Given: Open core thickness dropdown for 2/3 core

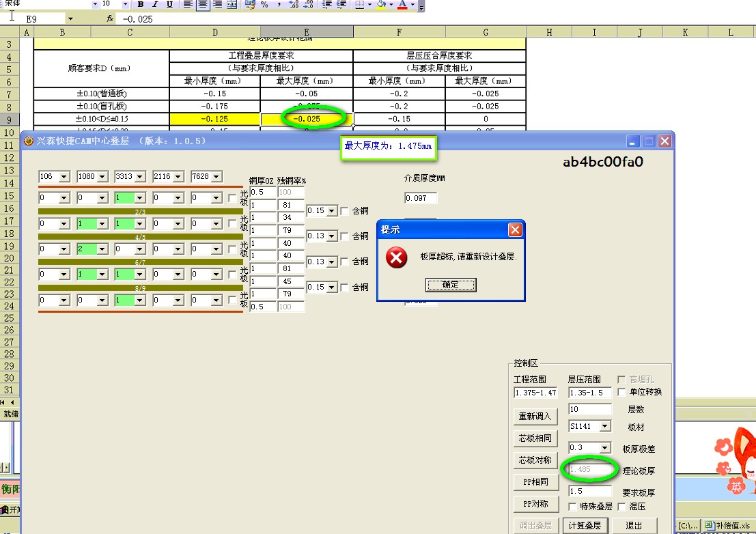Looking at the screenshot, I should point(332,210).
